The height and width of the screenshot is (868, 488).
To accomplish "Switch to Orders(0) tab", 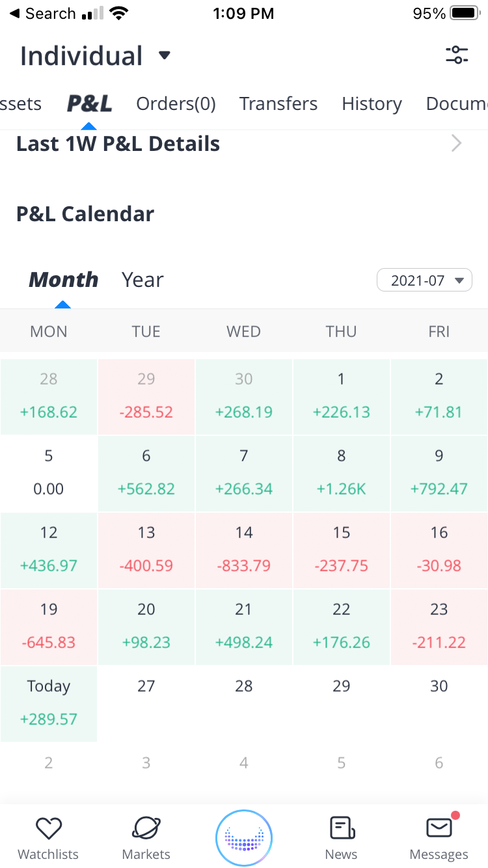I will [x=176, y=104].
